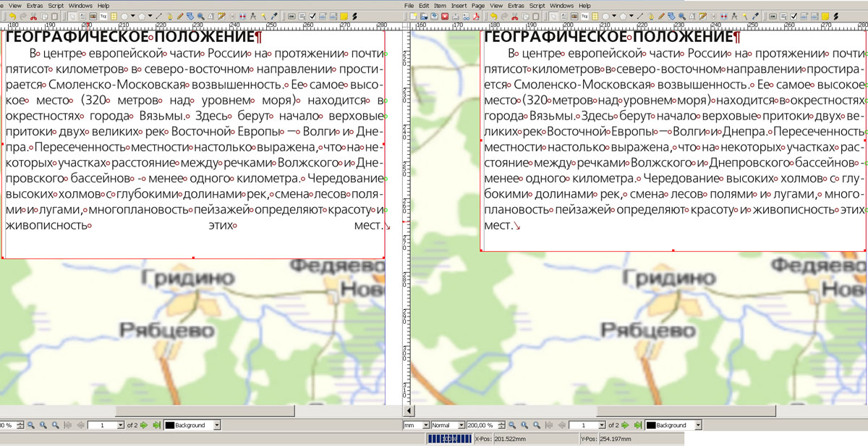868x446 pixels.
Task: Click the red Close document icon
Action: point(444,16)
